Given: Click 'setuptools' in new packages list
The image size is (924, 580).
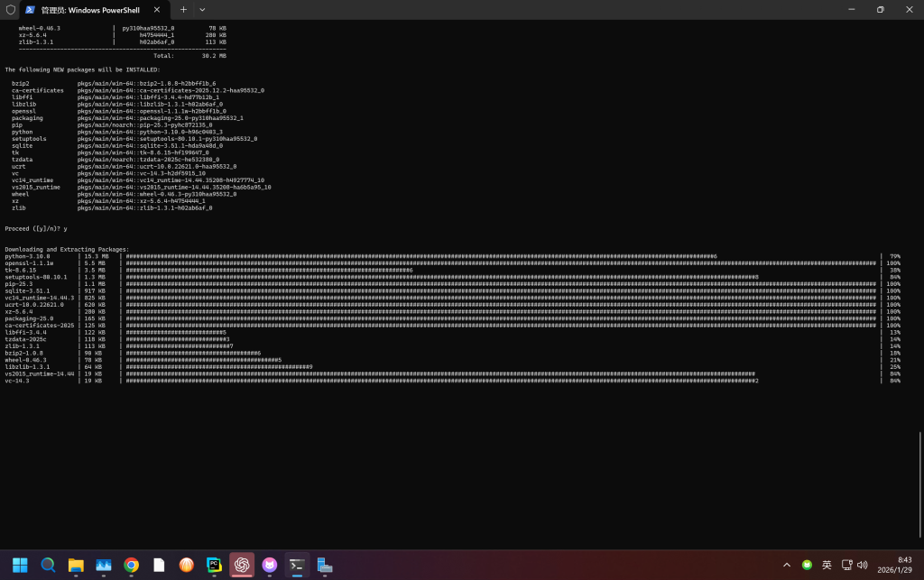Looking at the screenshot, I should tap(29, 139).
